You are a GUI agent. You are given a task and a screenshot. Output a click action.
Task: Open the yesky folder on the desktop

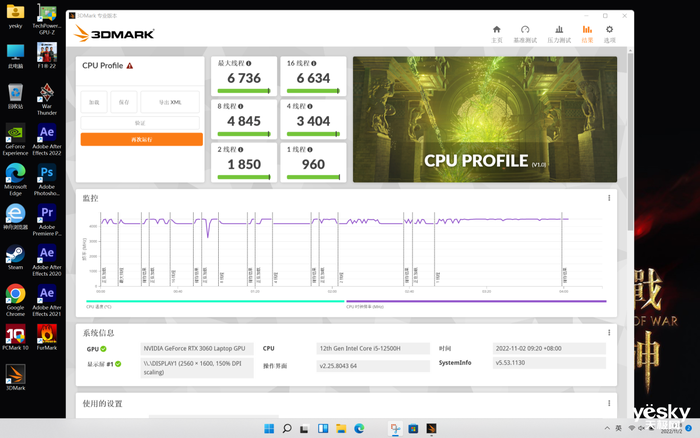click(15, 16)
